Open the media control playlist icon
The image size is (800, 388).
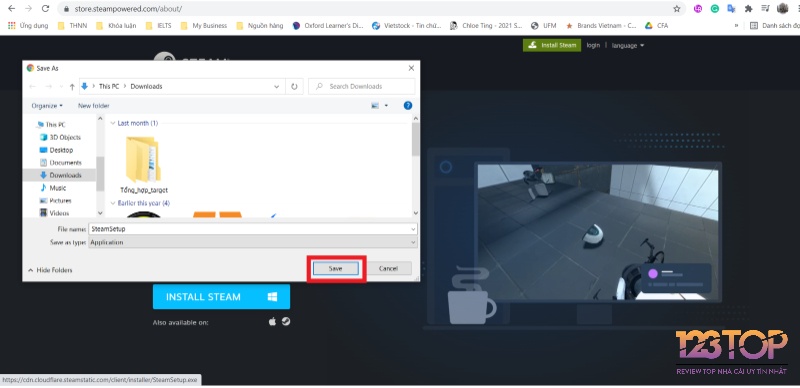[765, 9]
